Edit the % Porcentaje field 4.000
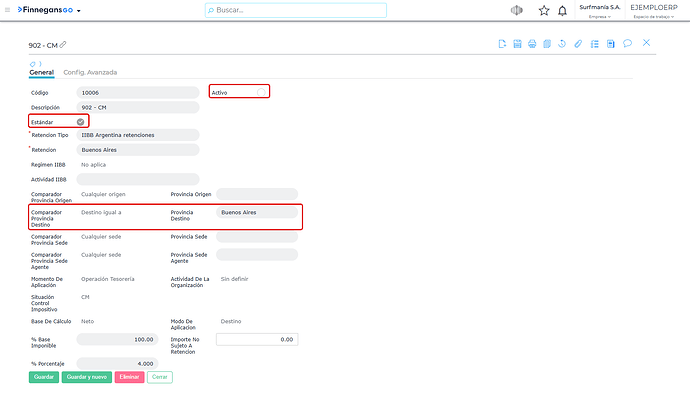This screenshot has width=690, height=402. pos(117,364)
